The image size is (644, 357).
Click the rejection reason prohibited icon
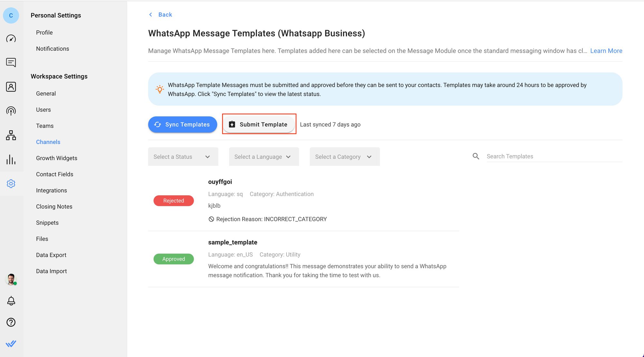pyautogui.click(x=211, y=219)
